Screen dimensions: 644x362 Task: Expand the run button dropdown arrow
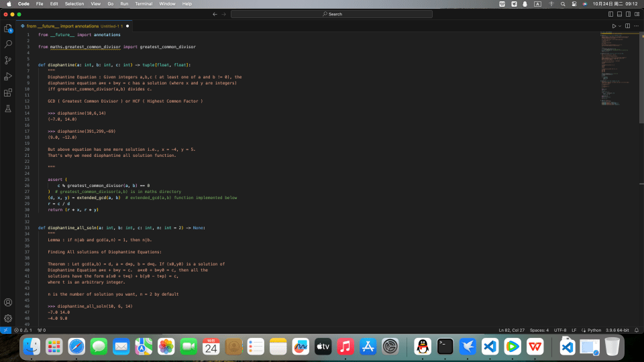click(x=619, y=26)
